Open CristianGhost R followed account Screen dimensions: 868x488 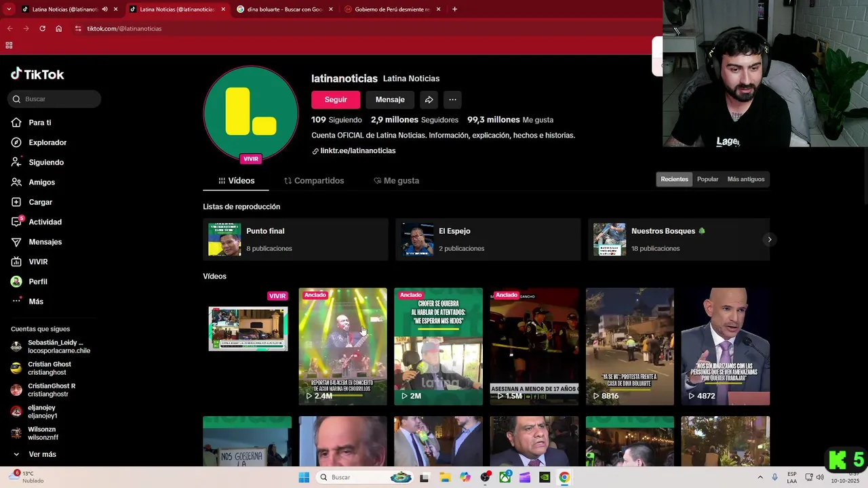tap(43, 390)
